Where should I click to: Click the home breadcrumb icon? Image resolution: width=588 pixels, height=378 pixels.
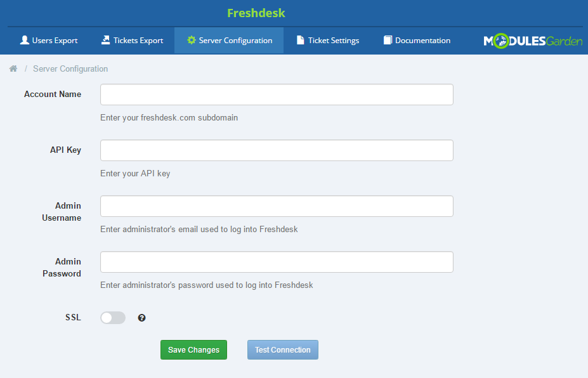(x=13, y=68)
